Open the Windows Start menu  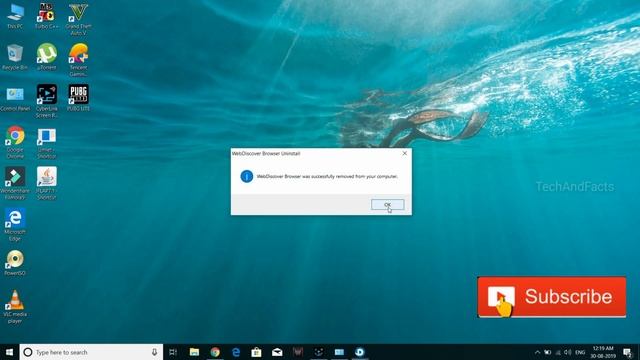pyautogui.click(x=9, y=352)
